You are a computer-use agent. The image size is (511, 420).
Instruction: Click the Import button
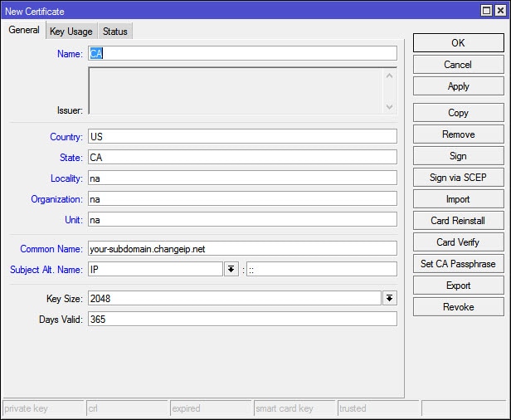click(x=458, y=199)
